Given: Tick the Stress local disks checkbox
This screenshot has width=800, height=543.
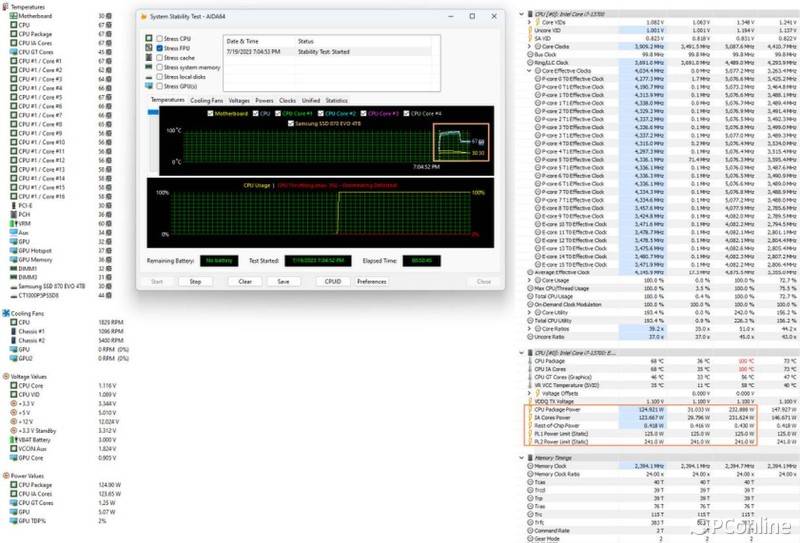Looking at the screenshot, I should click(x=160, y=77).
